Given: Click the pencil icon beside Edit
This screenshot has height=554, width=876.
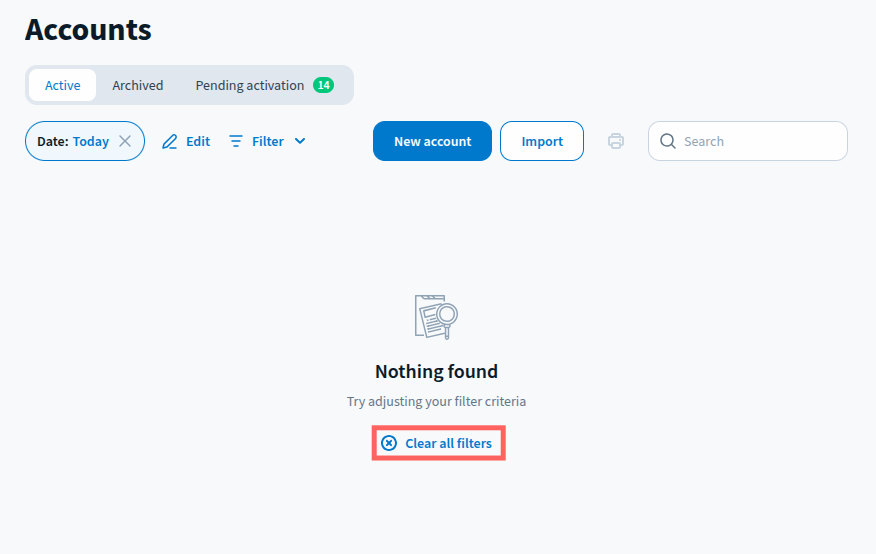Looking at the screenshot, I should click(x=170, y=142).
